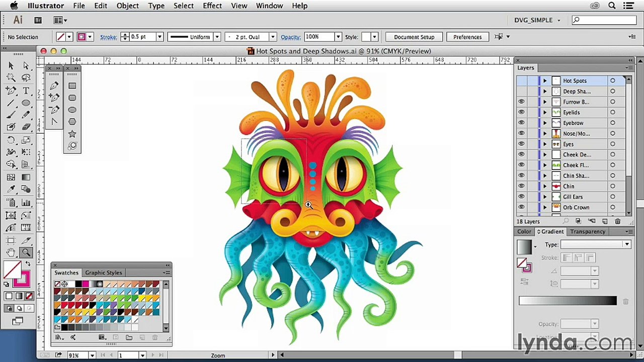Open the stroke weight dropdown

coord(159,37)
